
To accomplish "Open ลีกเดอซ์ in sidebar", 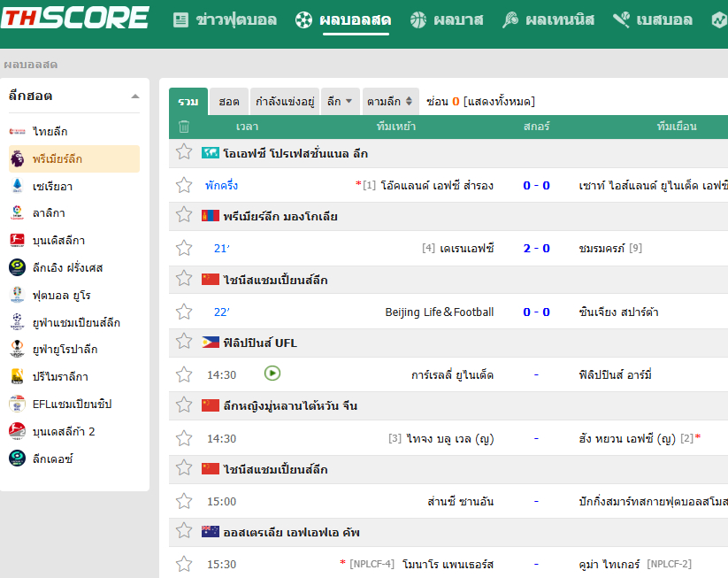I will click(52, 459).
